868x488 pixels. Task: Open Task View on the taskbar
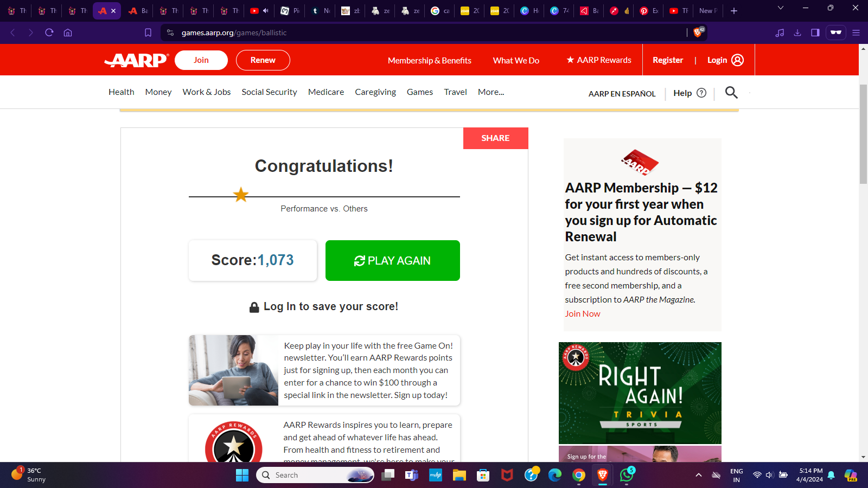[388, 476]
